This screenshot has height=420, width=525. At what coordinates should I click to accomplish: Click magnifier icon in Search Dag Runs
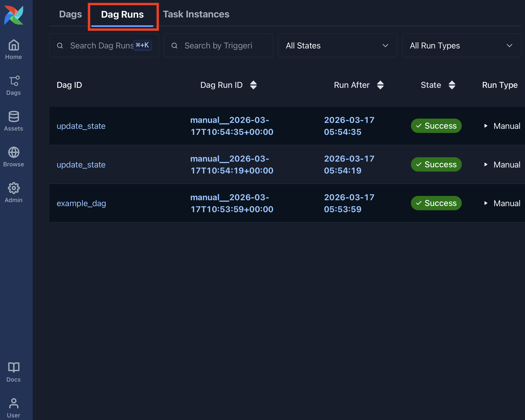(x=60, y=46)
